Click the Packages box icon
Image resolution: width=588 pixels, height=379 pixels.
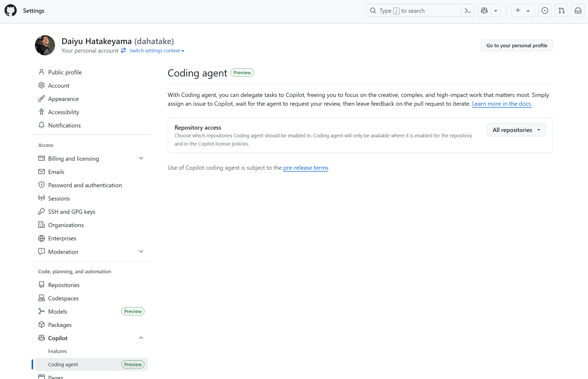coord(42,324)
